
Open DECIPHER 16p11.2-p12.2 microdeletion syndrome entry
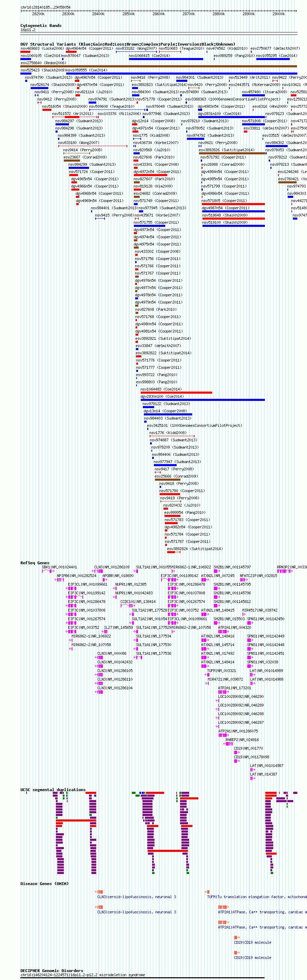pyautogui.click(x=83, y=975)
